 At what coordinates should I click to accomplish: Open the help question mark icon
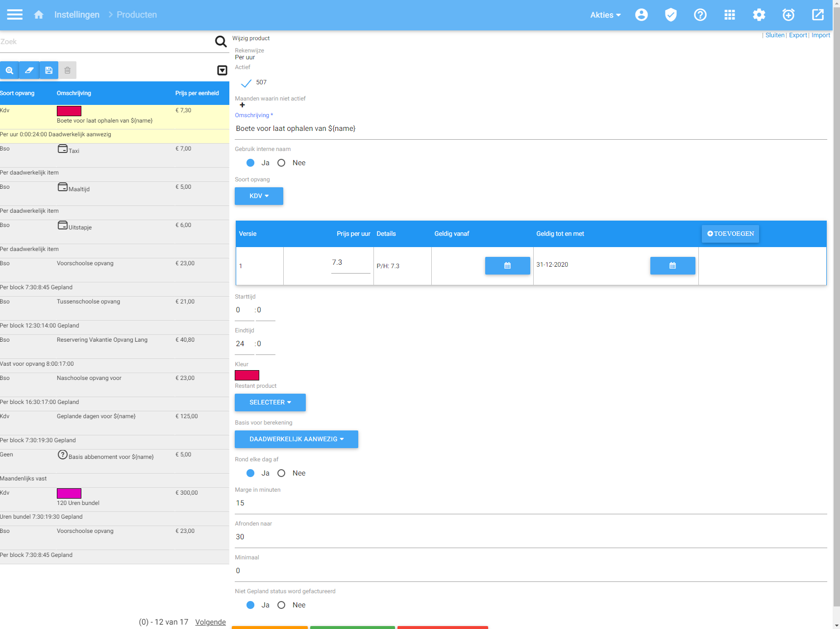pyautogui.click(x=700, y=15)
